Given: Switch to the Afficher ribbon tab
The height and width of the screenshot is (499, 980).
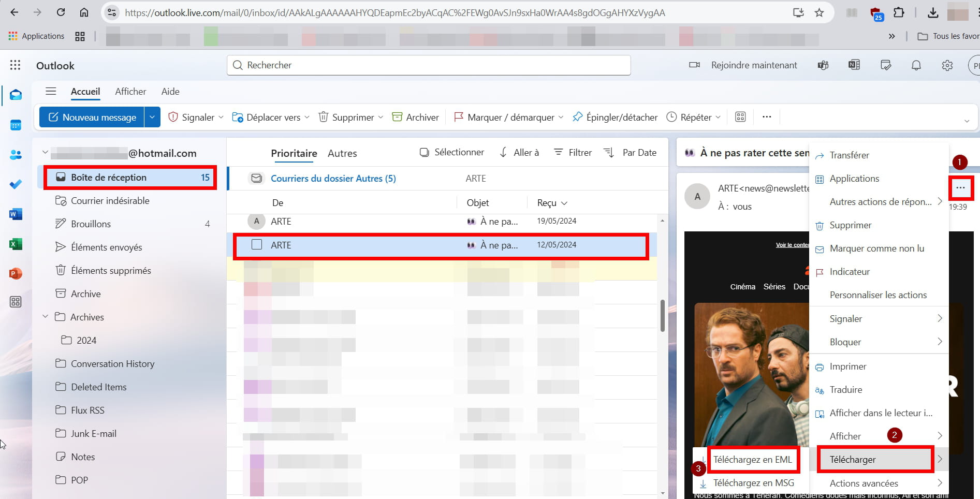Looking at the screenshot, I should click(130, 92).
